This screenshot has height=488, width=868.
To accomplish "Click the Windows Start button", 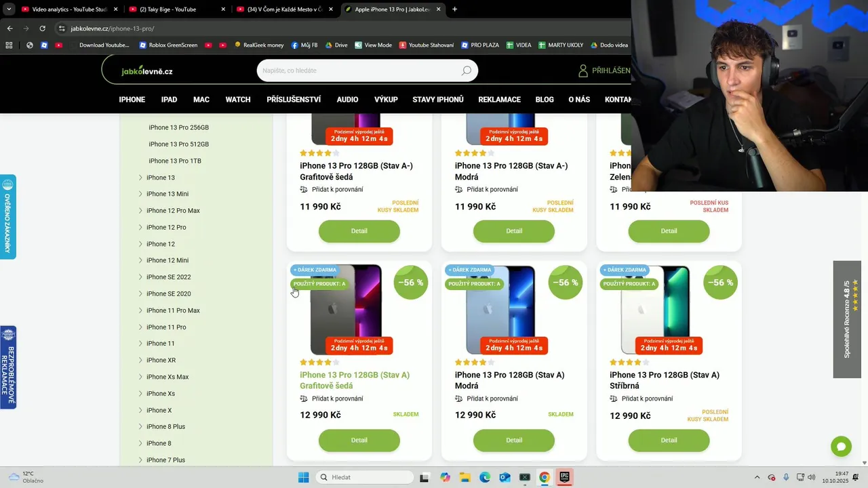I will click(303, 477).
